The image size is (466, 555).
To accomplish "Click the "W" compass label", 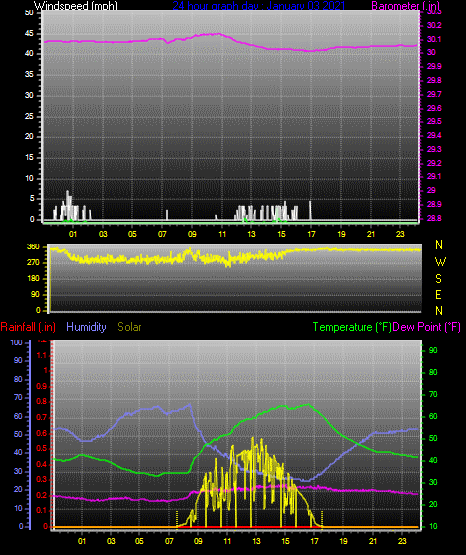I will tap(440, 262).
